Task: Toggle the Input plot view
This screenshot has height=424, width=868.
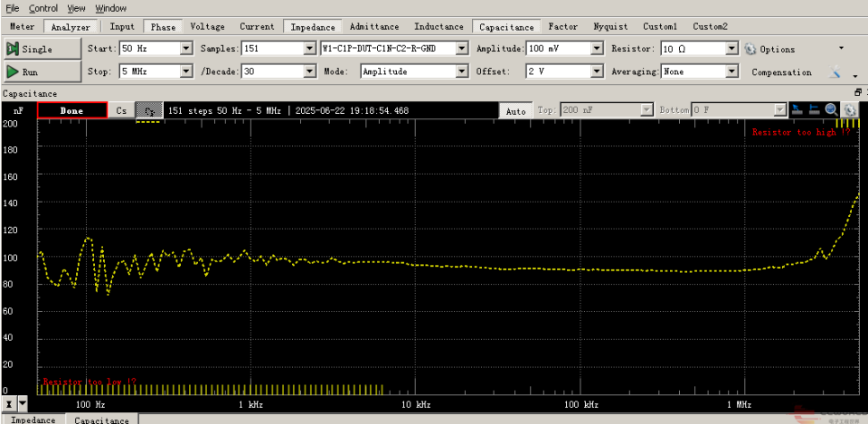Action: 122,26
